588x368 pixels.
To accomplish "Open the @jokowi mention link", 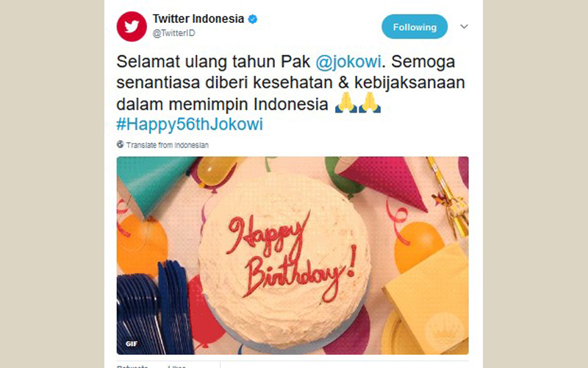I will point(348,62).
